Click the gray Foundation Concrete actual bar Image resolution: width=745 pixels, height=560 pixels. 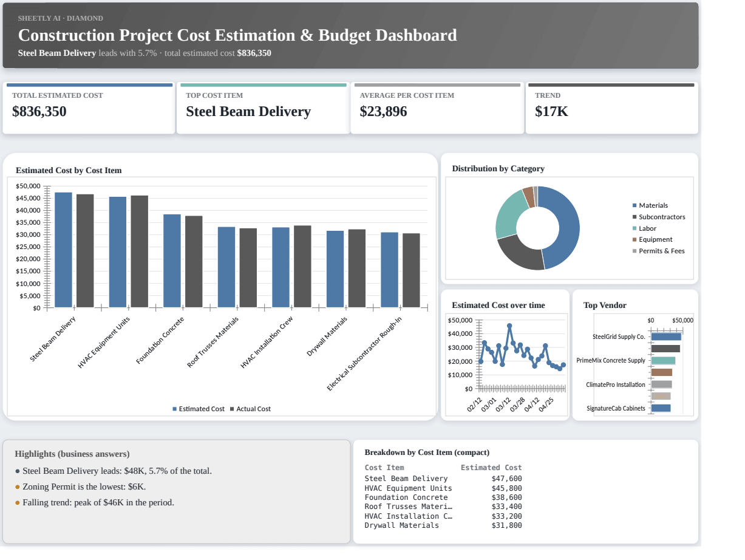point(194,262)
